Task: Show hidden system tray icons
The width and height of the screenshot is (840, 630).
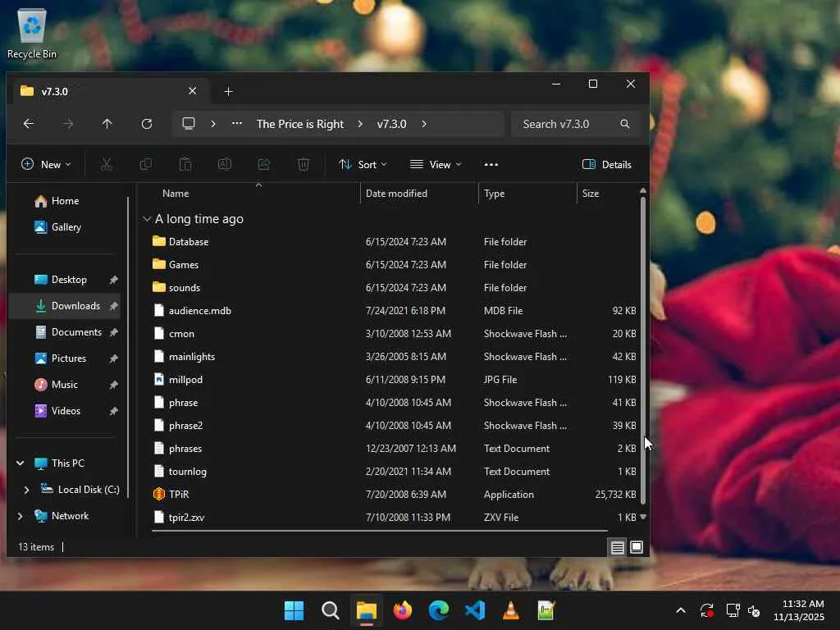Action: tap(681, 610)
